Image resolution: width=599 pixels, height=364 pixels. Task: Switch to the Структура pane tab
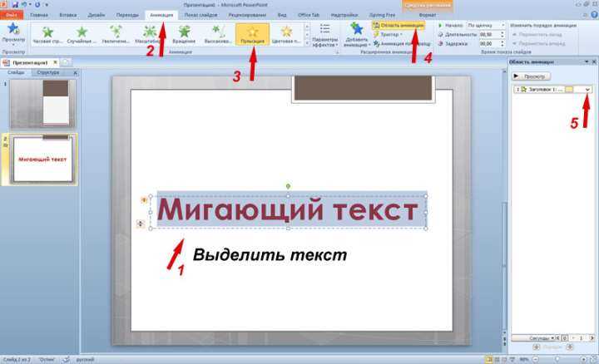tap(48, 72)
